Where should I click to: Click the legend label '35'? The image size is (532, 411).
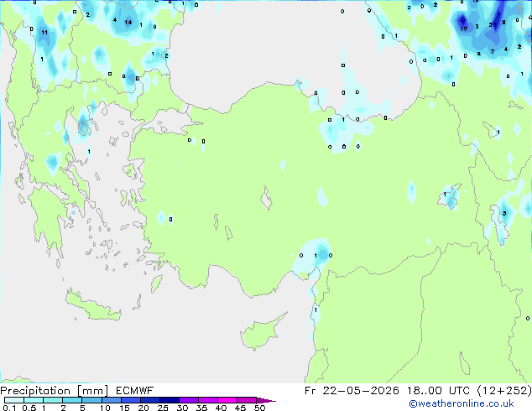[201, 408]
